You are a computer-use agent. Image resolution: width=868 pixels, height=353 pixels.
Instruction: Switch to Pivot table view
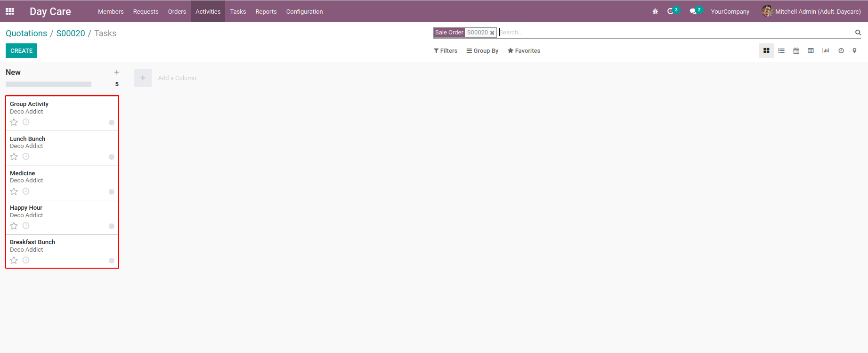[811, 50]
